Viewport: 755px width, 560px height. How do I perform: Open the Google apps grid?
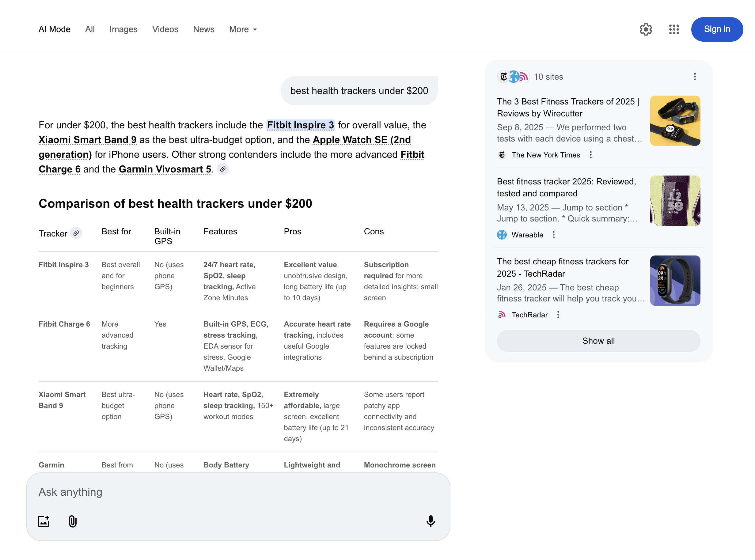click(673, 29)
